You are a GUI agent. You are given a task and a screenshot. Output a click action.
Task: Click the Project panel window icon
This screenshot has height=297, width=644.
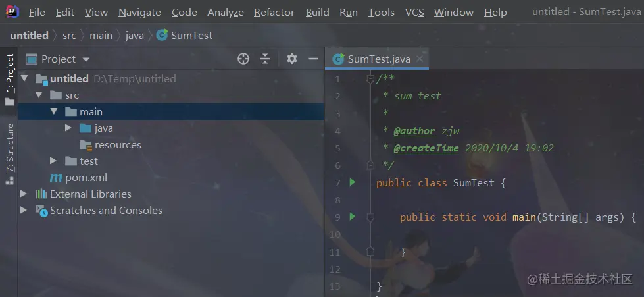tap(31, 59)
